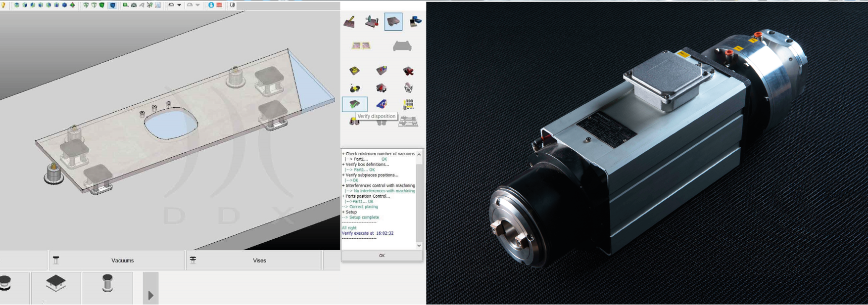Select the solid blue cube view icon
Screen dimensions: 868x305
64,5
